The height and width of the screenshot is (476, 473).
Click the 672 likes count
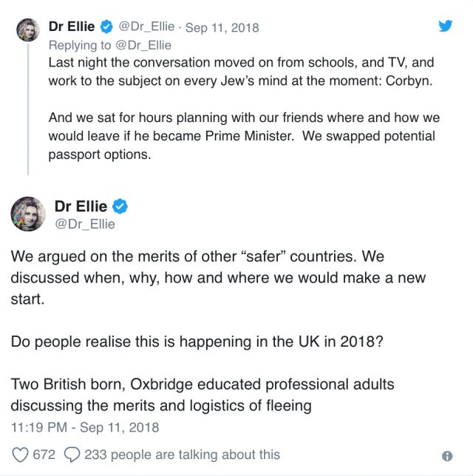(x=44, y=455)
